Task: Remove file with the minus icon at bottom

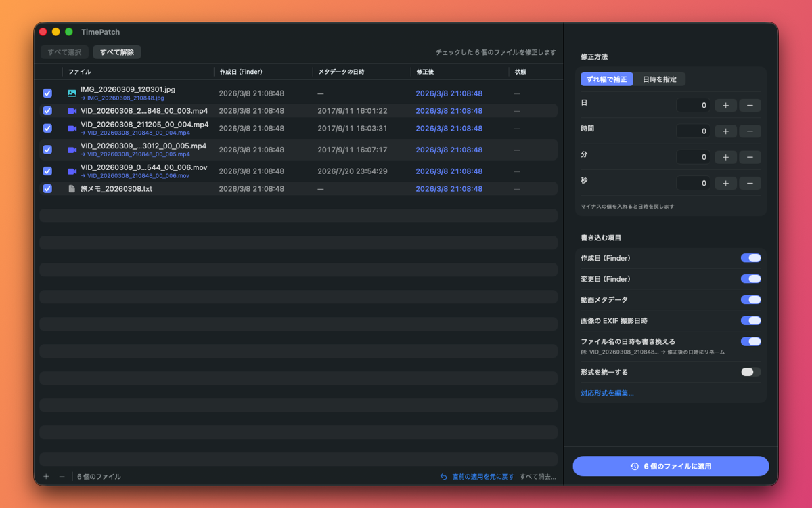Action: click(62, 477)
